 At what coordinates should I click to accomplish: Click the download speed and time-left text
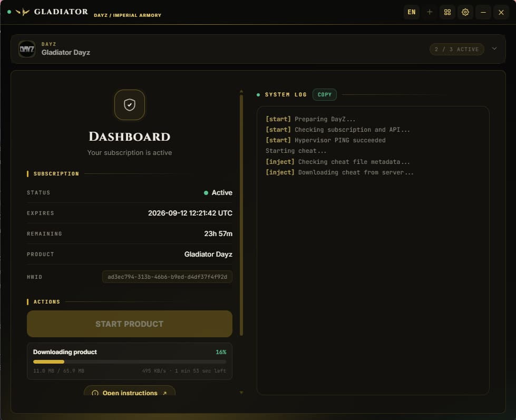click(184, 371)
